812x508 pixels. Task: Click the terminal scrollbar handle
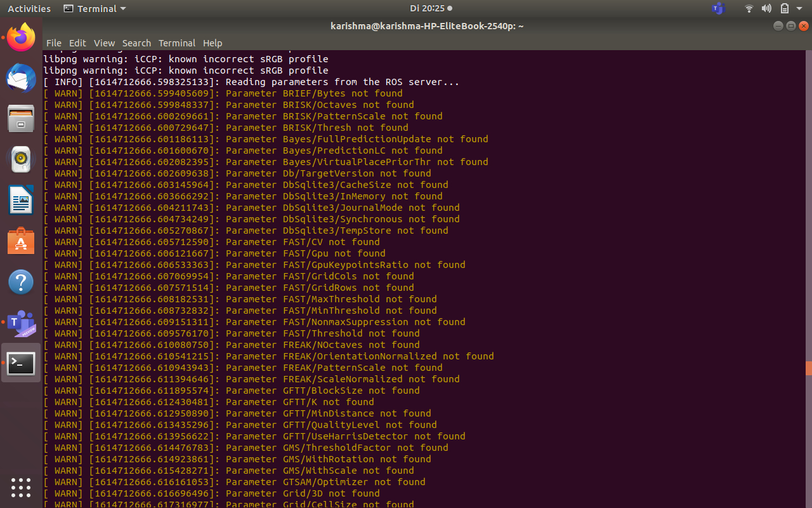tap(808, 368)
